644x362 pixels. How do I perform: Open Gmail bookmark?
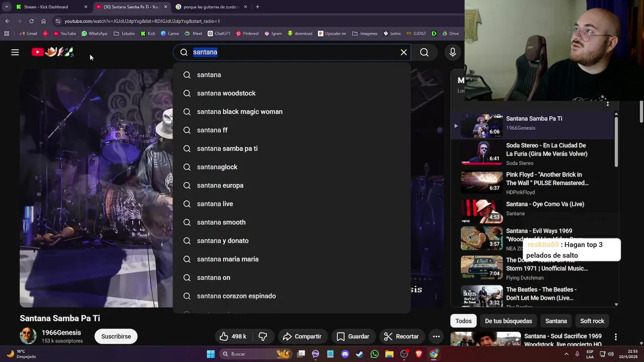click(x=28, y=34)
